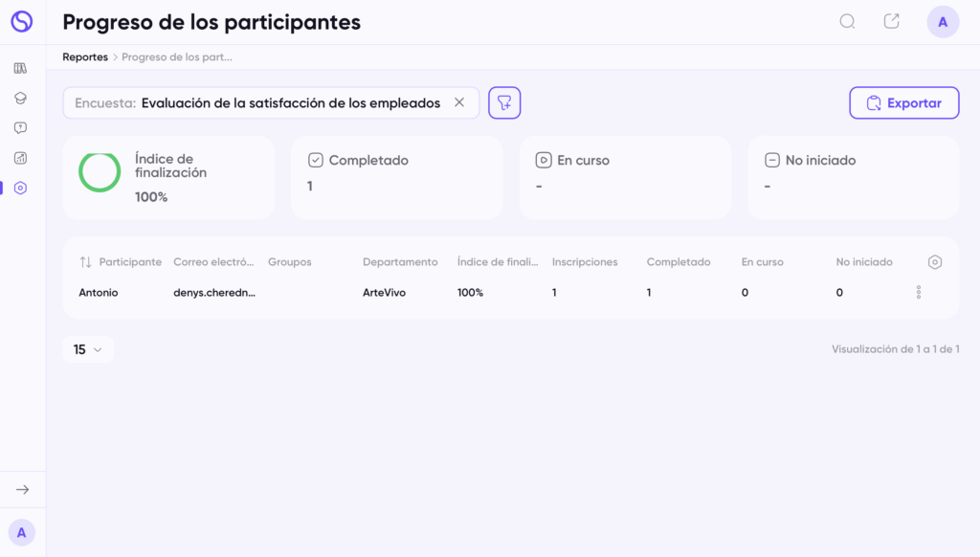
Task: Click the Inscripciones column header
Action: [585, 262]
